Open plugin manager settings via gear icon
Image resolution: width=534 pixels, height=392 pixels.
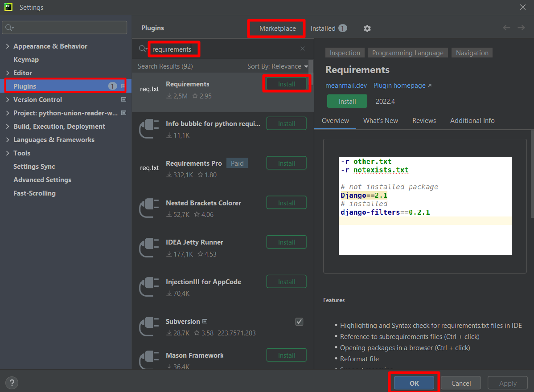click(x=367, y=28)
